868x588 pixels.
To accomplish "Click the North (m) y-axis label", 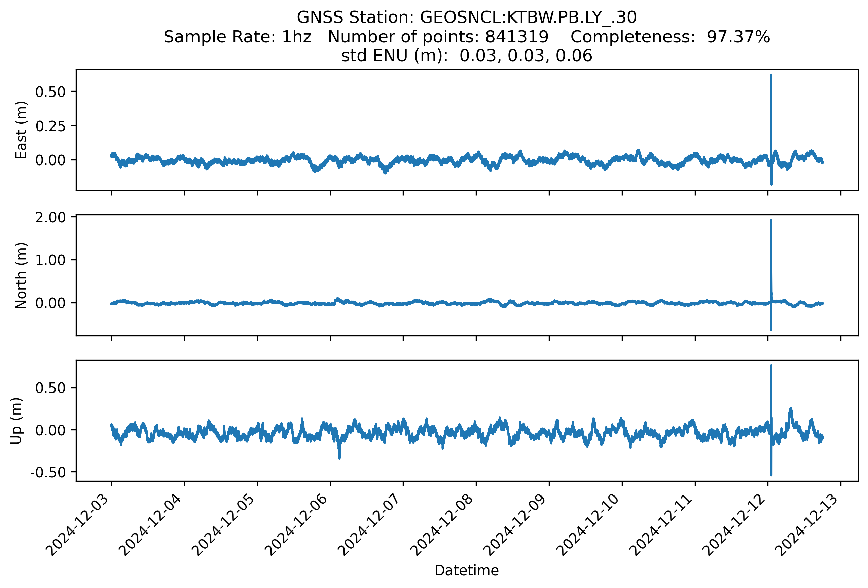I will pyautogui.click(x=21, y=275).
